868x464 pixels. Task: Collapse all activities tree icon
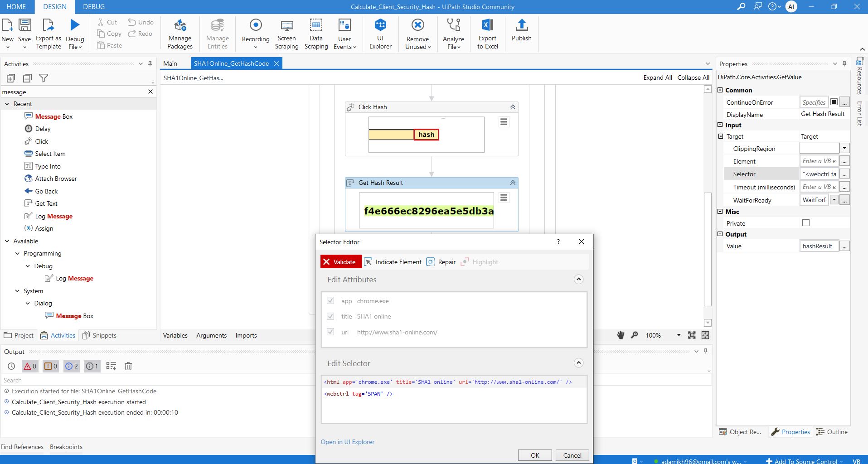pos(27,78)
